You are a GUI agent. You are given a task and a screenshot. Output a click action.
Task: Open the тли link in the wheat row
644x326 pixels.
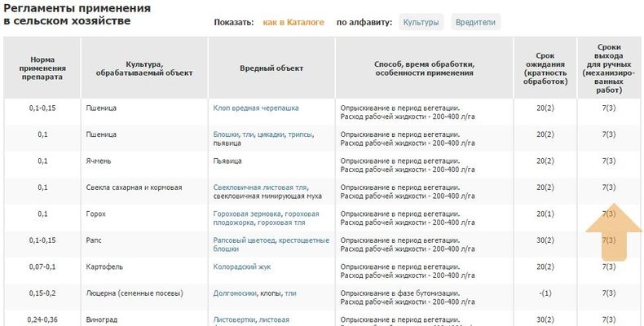(x=248, y=134)
